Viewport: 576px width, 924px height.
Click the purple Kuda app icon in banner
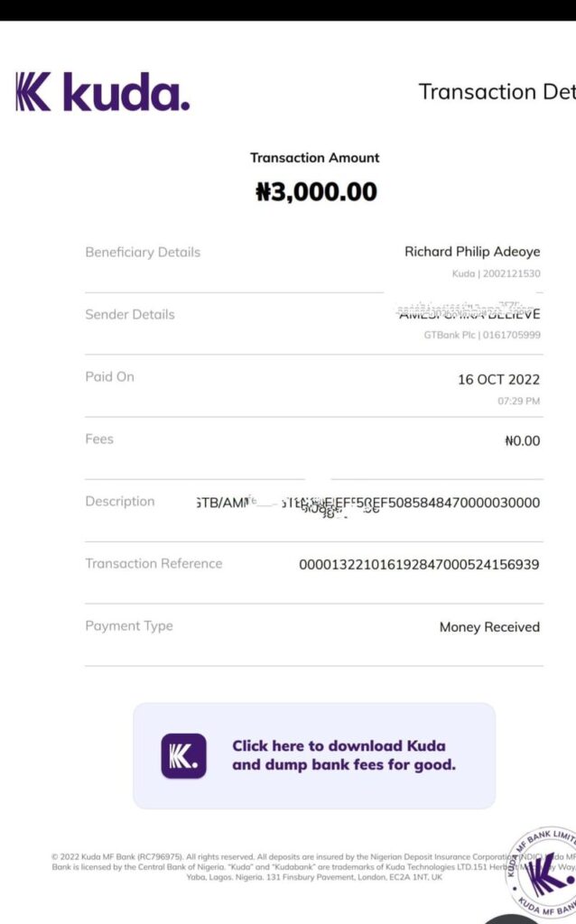(x=184, y=755)
